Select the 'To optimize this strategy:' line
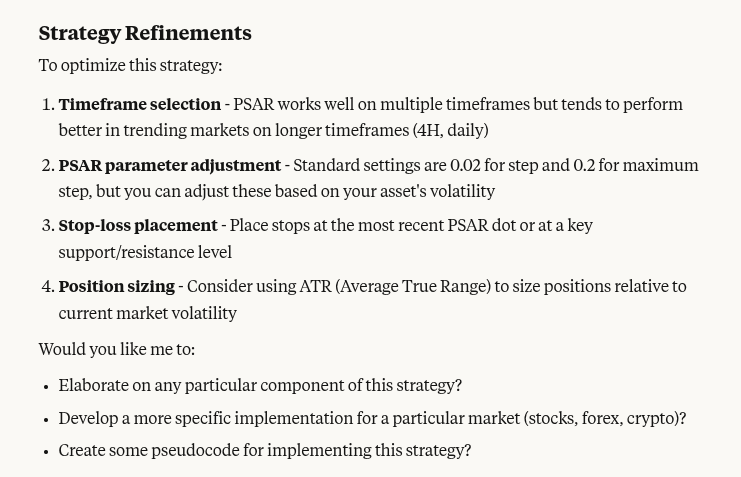Viewport: 741px width, 477px height. 130,65
